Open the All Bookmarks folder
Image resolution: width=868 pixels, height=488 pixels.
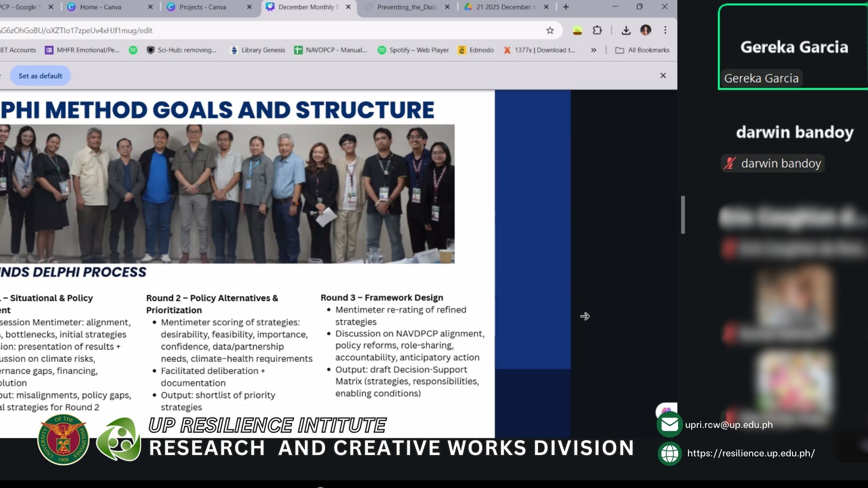[x=642, y=50]
